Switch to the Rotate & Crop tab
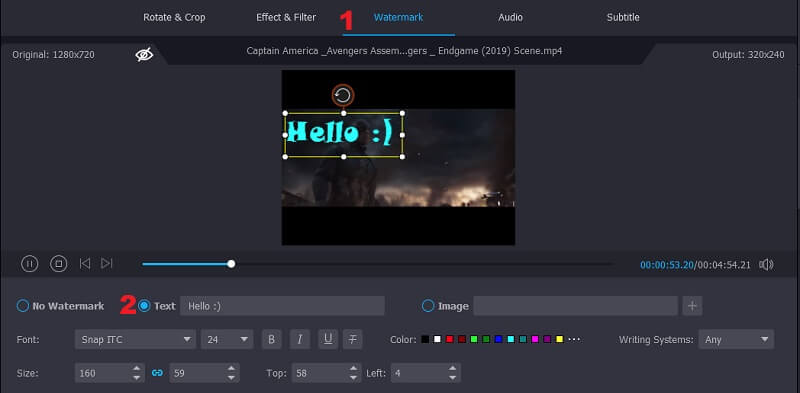Viewport: 800px width, 393px height. click(174, 17)
